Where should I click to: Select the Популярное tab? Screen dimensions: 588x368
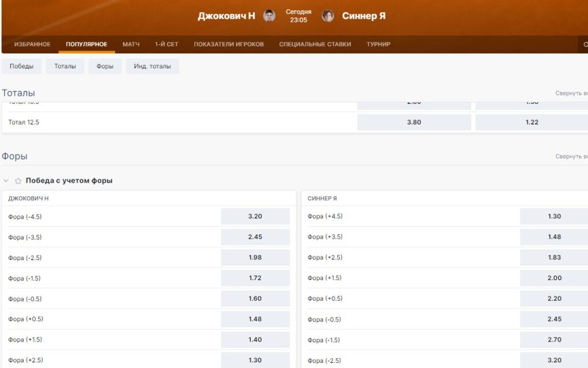pyautogui.click(x=87, y=44)
